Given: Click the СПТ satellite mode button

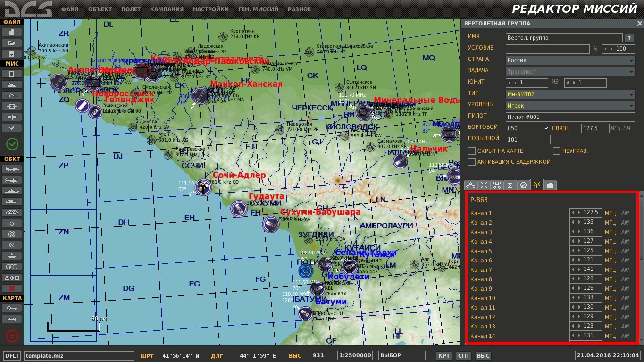Looking at the screenshot, I should point(464,355).
